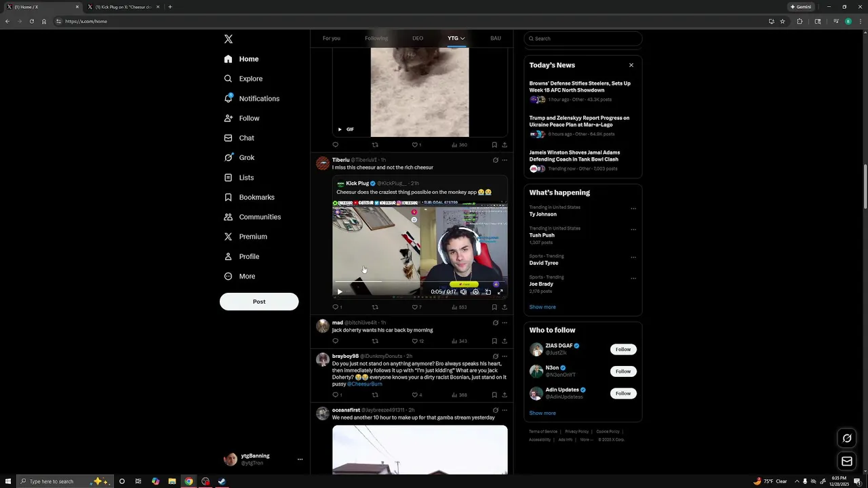The width and height of the screenshot is (868, 488).
Task: Open more options on Tiberiu's post
Action: point(505,160)
